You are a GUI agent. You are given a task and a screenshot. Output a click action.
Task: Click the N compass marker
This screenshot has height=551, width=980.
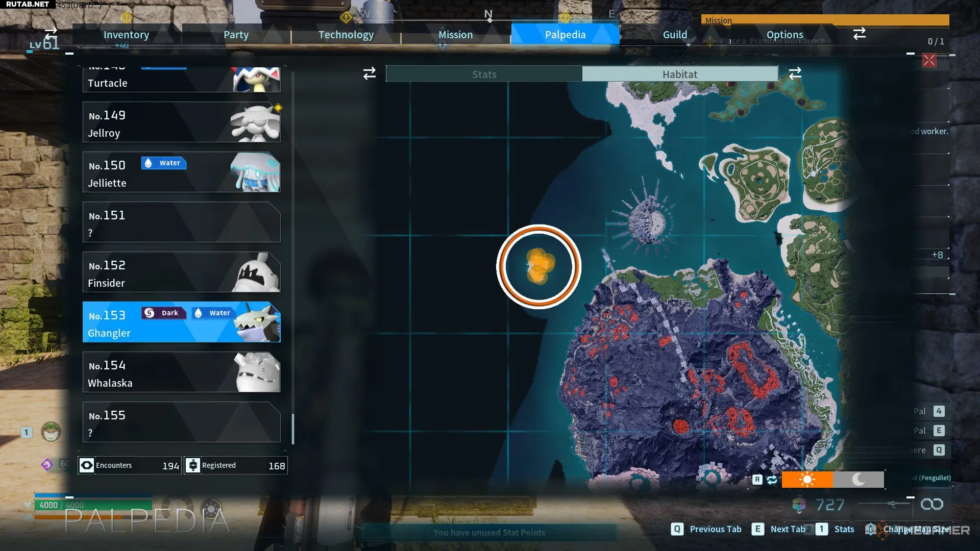(488, 15)
